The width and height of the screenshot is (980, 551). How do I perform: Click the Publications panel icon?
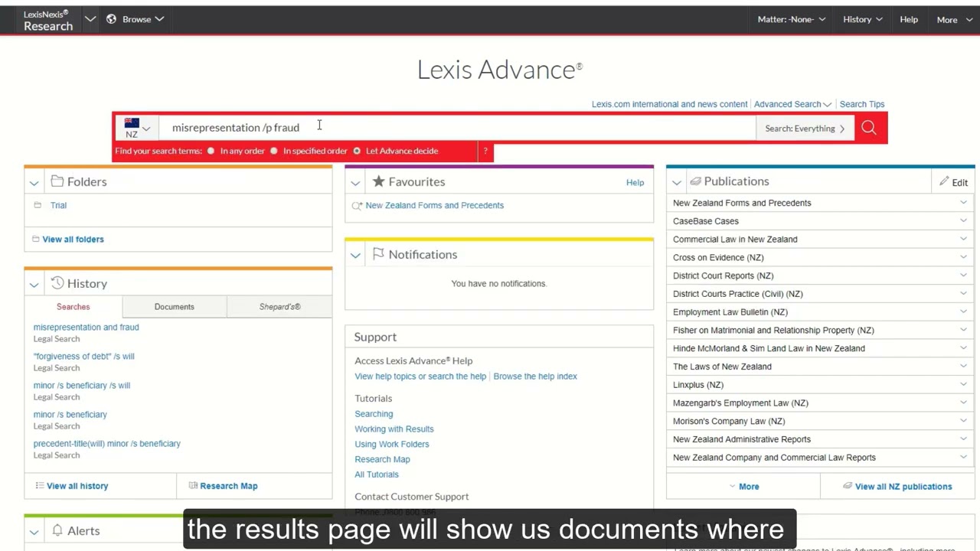pos(695,181)
